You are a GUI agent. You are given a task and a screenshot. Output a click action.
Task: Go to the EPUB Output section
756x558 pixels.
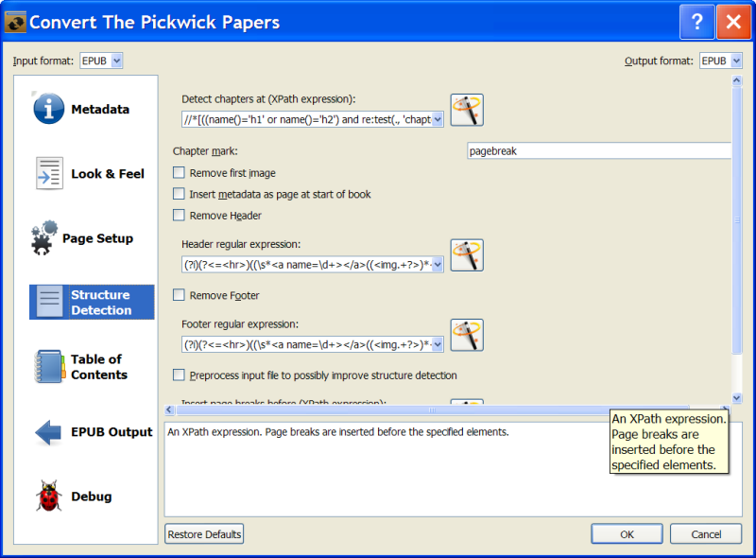click(92, 432)
